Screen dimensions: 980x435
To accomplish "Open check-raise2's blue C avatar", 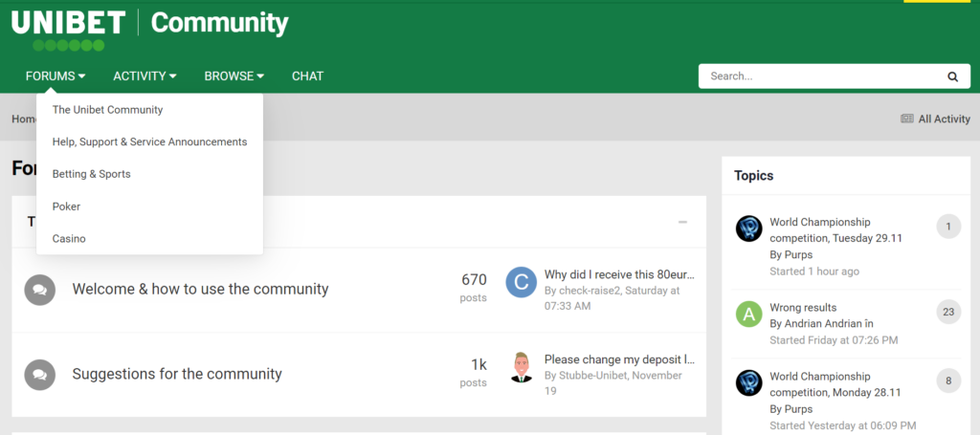I will pos(522,282).
